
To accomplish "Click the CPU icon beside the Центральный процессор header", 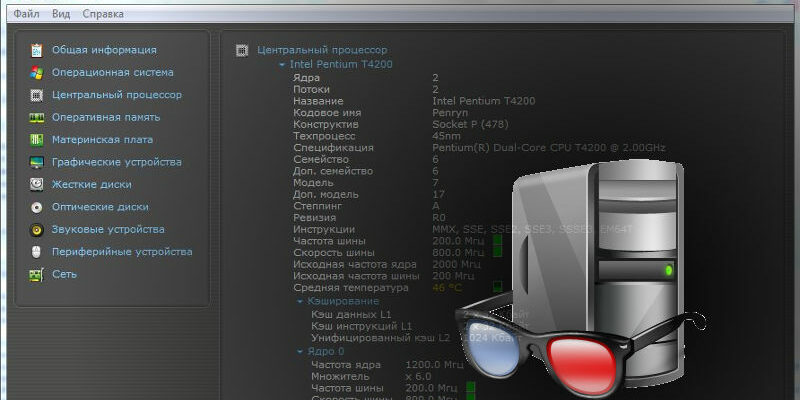I will [242, 50].
